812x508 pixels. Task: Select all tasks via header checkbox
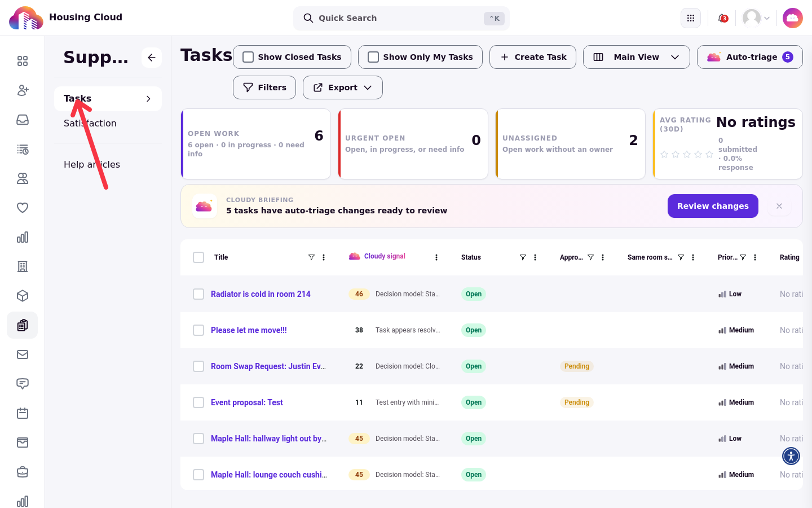tap(198, 257)
